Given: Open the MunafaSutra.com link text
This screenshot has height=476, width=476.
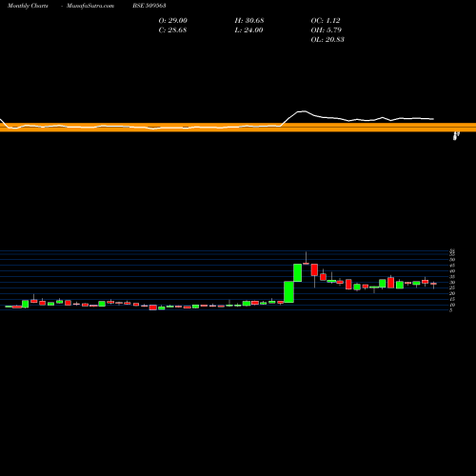Looking at the screenshot, I should [x=90, y=6].
